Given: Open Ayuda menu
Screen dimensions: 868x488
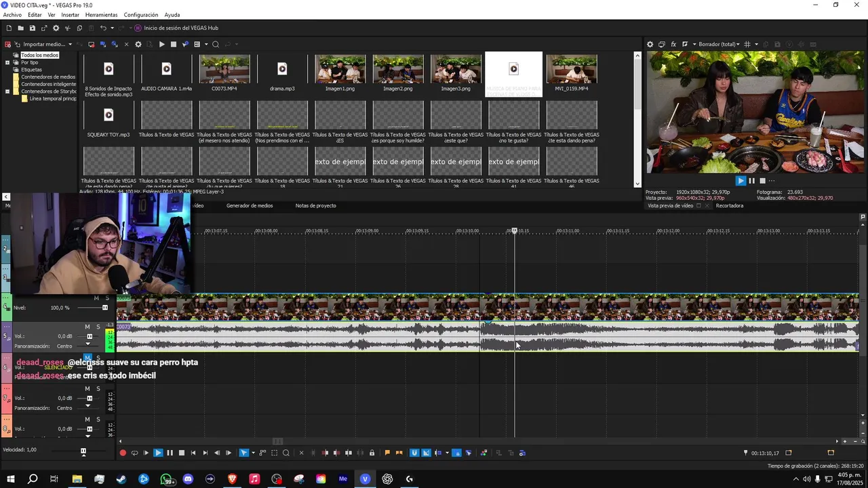Looking at the screenshot, I should point(172,14).
